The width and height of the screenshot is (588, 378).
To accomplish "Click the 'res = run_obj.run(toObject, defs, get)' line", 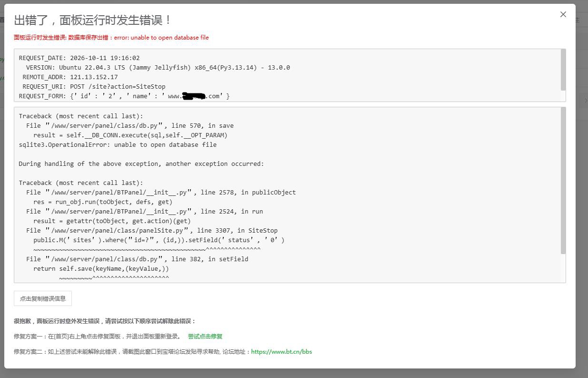I will click(x=103, y=202).
